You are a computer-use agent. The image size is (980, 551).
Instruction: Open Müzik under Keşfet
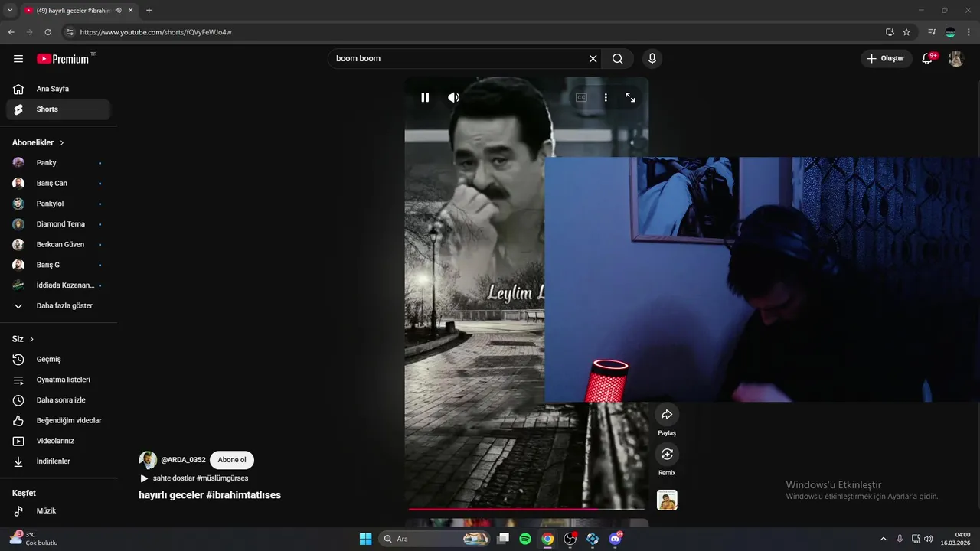pos(58,511)
